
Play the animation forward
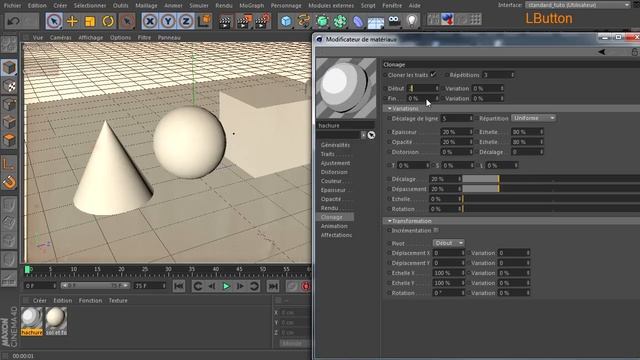coord(226,286)
